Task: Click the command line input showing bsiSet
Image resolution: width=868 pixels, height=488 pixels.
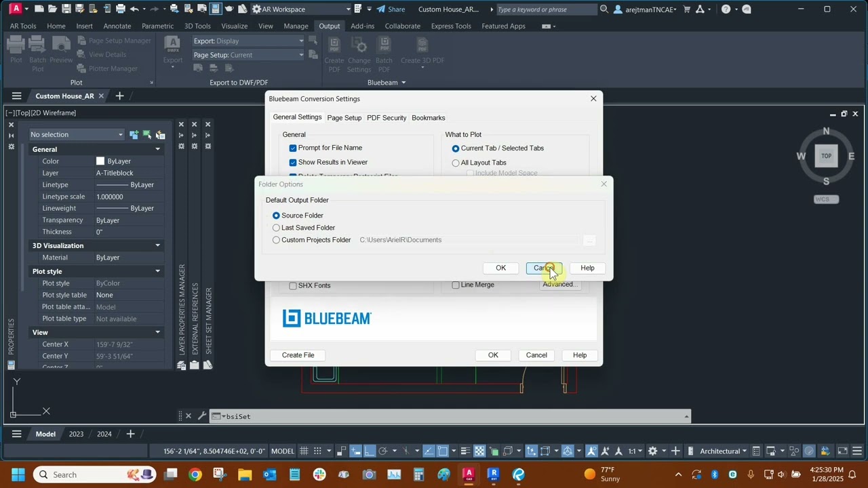Action: tap(454, 416)
